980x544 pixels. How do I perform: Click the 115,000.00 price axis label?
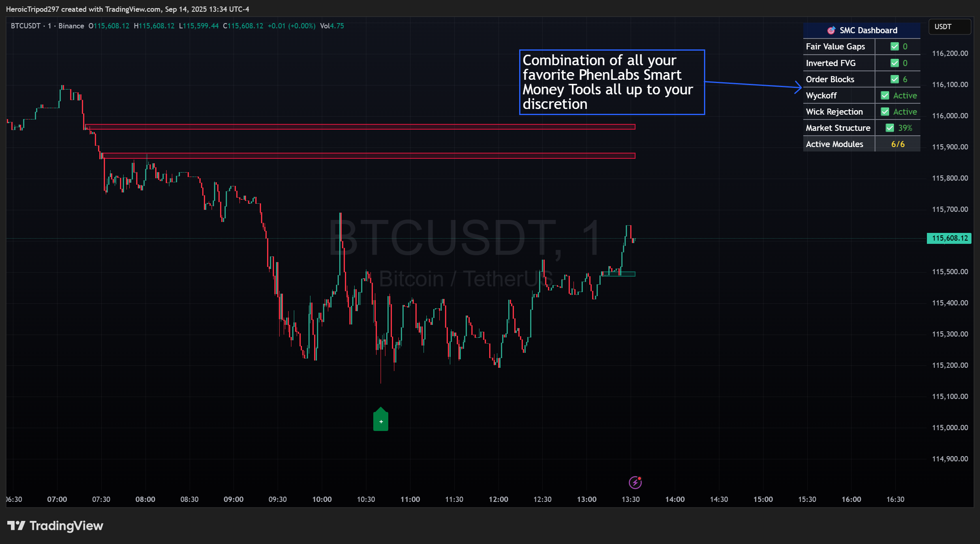click(950, 428)
